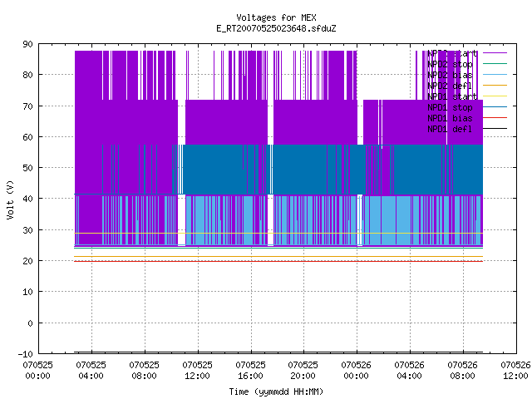The image size is (532, 399).
Task: Select the file name E_RT20070525023648.sfduZ subtitle
Action: tap(276, 28)
